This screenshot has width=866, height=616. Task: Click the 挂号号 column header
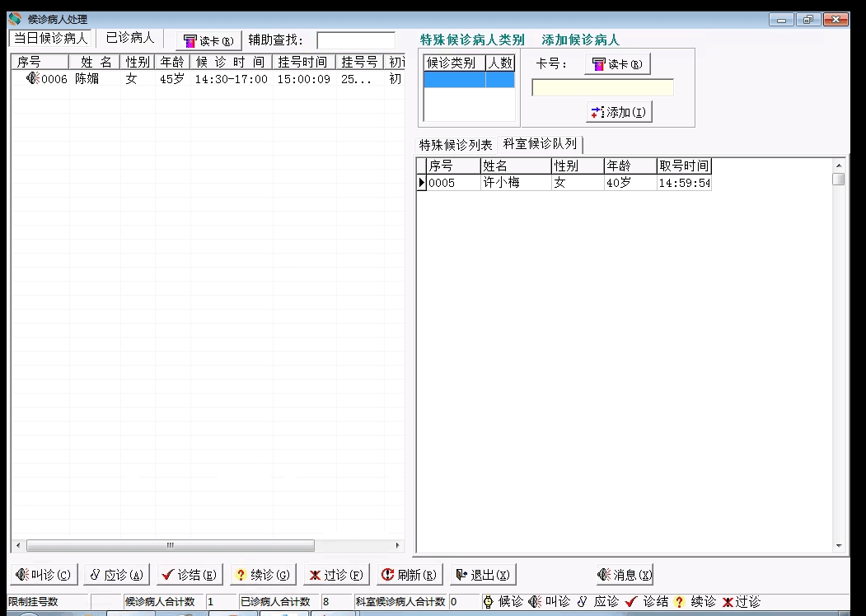point(359,62)
